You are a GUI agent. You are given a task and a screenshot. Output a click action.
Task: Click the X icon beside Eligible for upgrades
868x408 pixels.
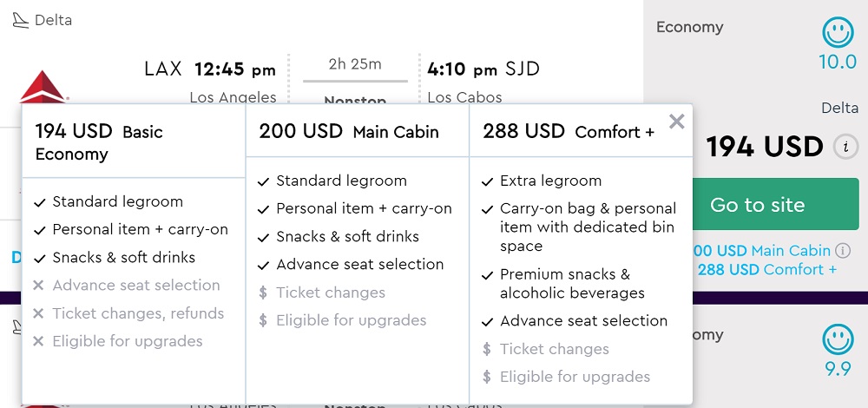pos(38,341)
